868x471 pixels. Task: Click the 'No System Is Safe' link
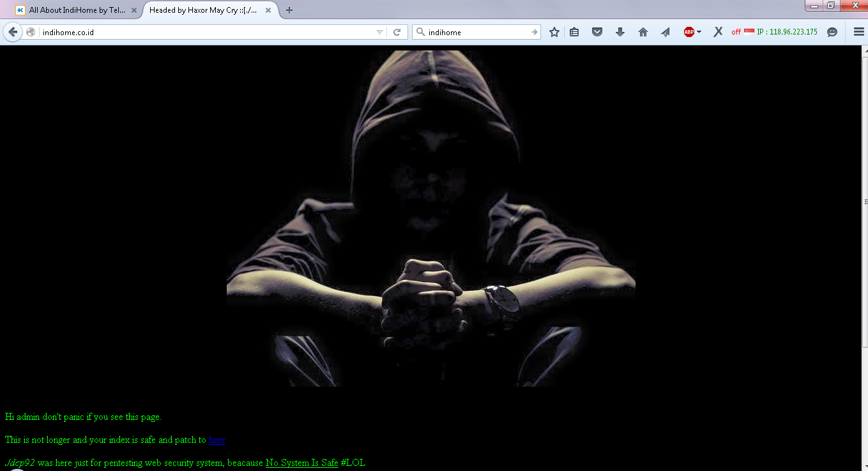point(301,463)
